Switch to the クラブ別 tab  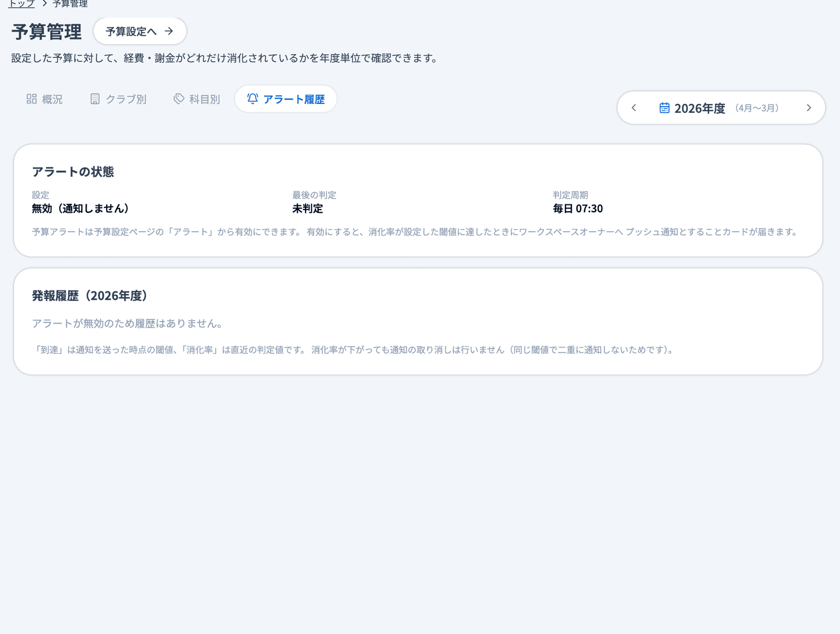point(119,99)
